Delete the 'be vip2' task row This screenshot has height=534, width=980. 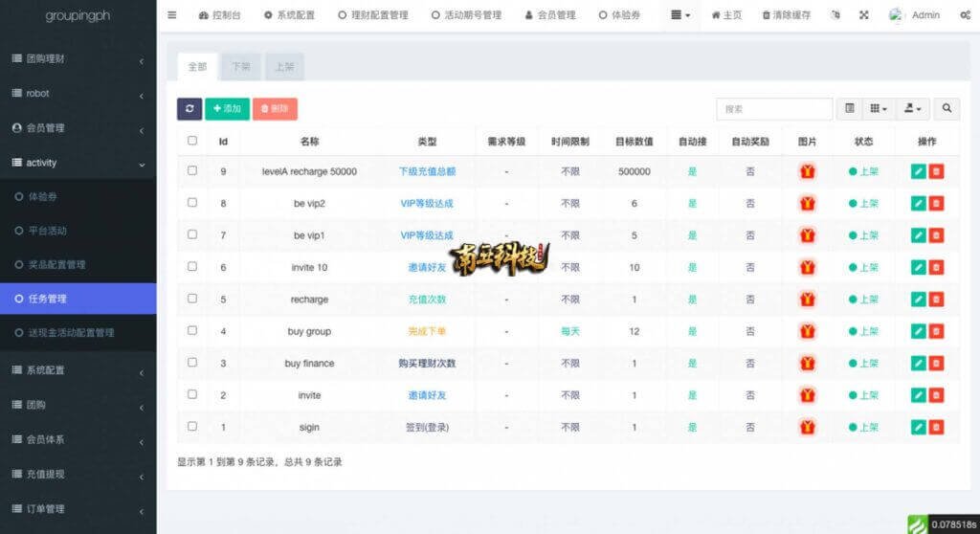[x=936, y=204]
